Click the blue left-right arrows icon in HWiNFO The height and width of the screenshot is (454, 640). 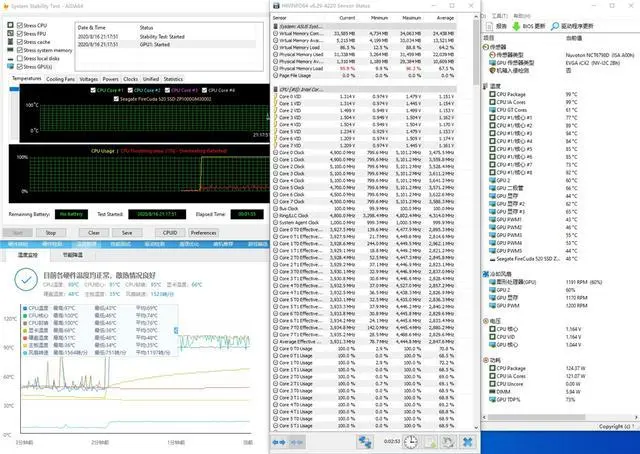pyautogui.click(x=279, y=442)
